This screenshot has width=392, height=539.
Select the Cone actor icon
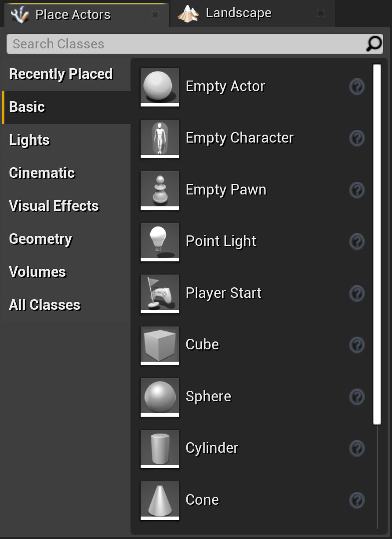click(159, 500)
